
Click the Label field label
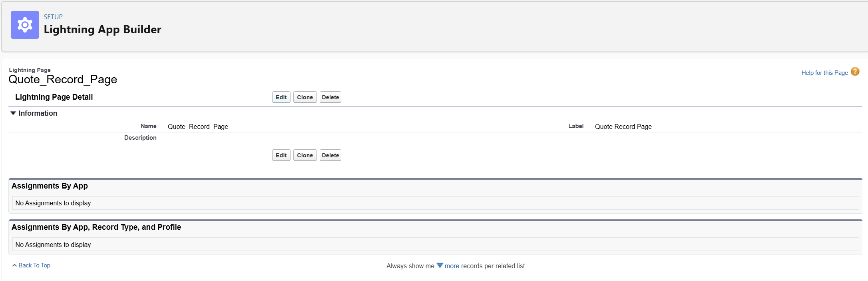pyautogui.click(x=576, y=126)
